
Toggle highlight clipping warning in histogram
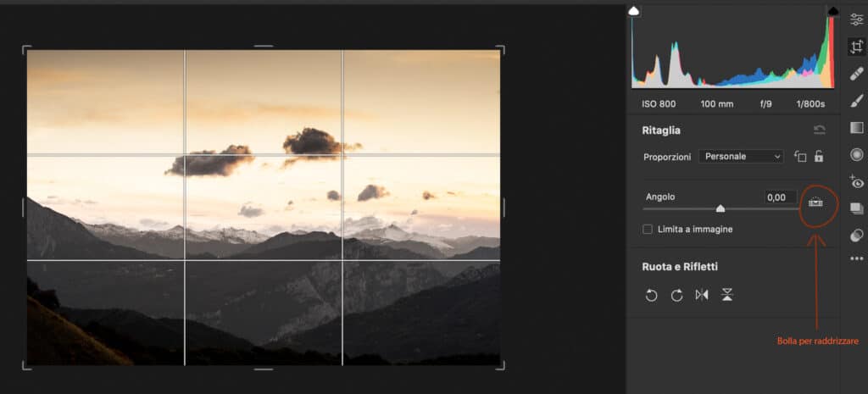(x=832, y=11)
